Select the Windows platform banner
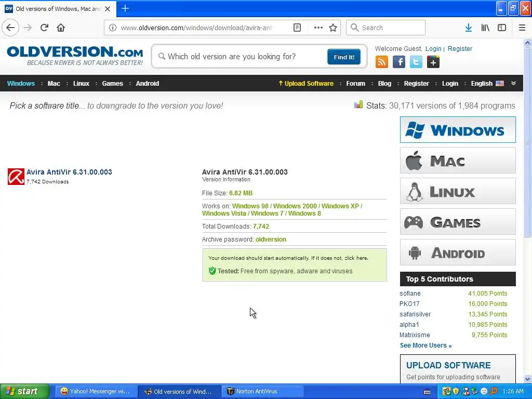This screenshot has width=532, height=399. click(458, 129)
